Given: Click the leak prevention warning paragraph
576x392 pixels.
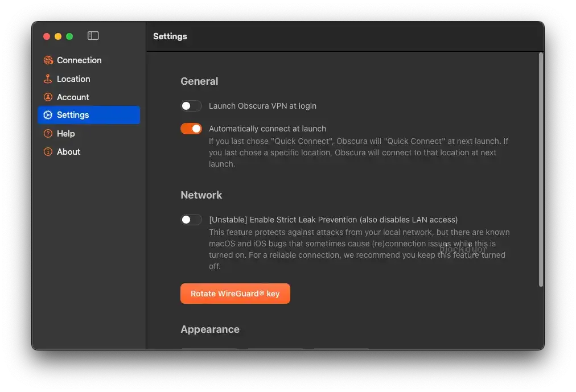Looking at the screenshot, I should click(x=359, y=249).
